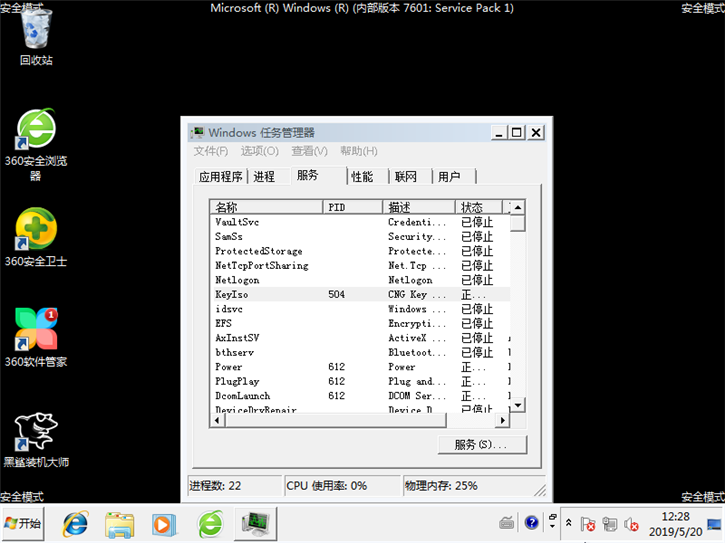
Task: Switch to the 应用程序 tab
Action: [x=221, y=177]
